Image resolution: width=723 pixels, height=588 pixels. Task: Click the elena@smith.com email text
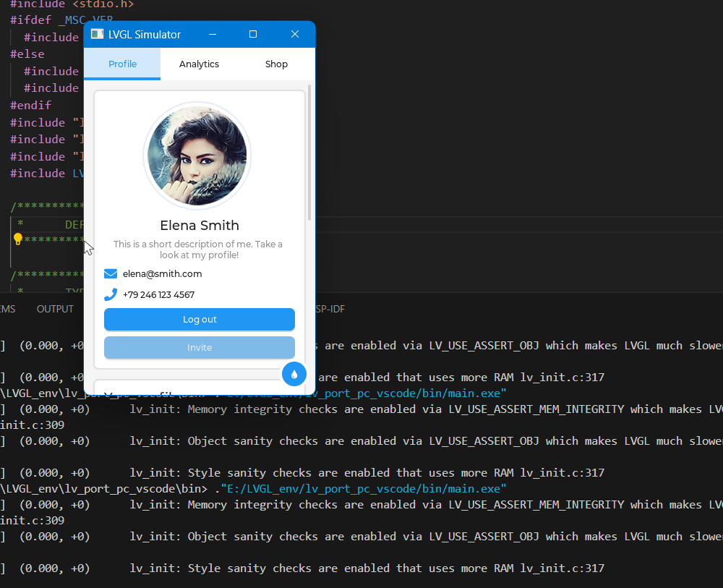[162, 274]
